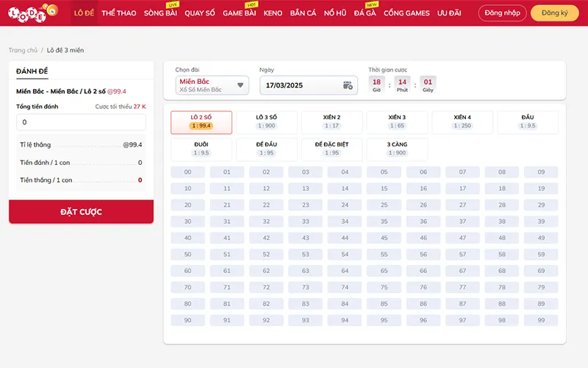Pick number 36 in the grid

[423, 222]
